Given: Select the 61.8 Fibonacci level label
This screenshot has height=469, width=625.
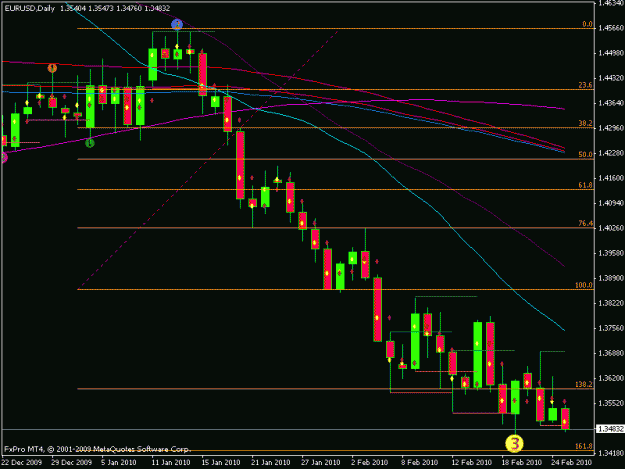Looking at the screenshot, I should coord(586,185).
